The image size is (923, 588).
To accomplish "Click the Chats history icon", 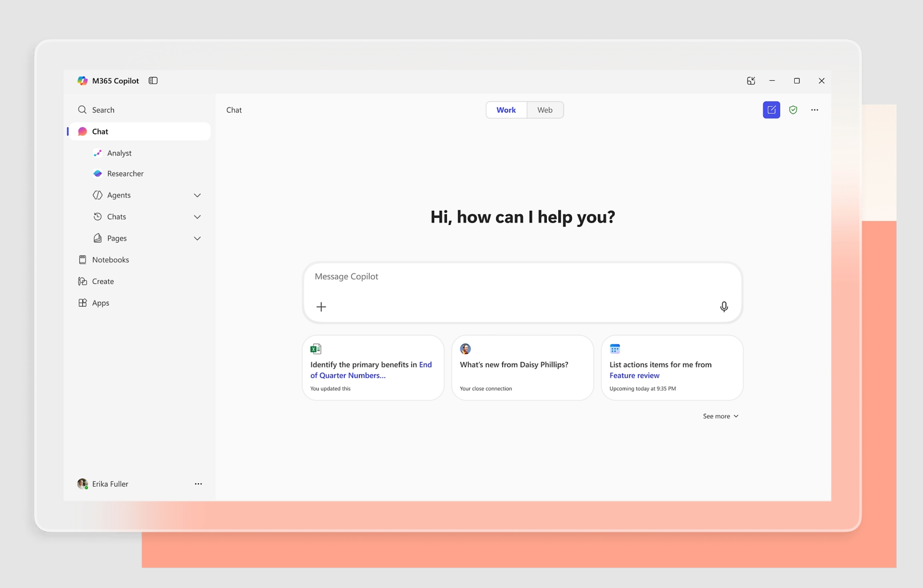I will [98, 217].
